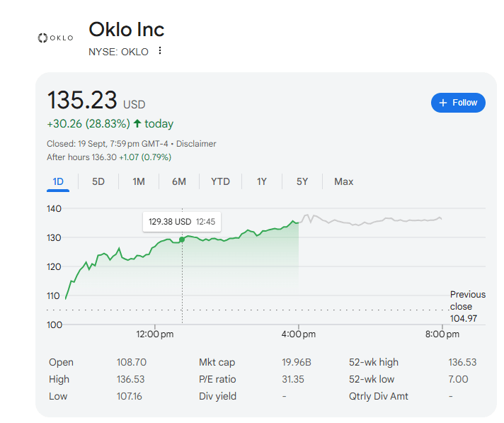Click the plus Follow button

point(458,103)
